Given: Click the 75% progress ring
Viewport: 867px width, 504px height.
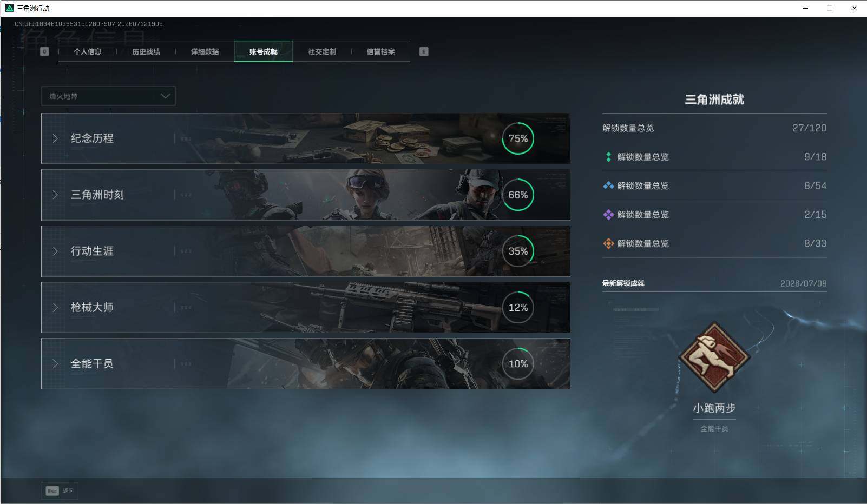Looking at the screenshot, I should pyautogui.click(x=518, y=138).
